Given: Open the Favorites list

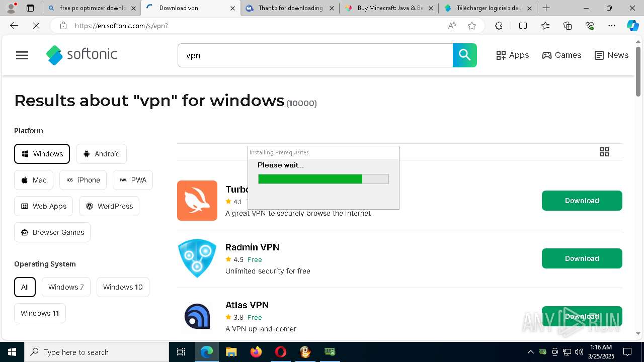Looking at the screenshot, I should click(545, 26).
